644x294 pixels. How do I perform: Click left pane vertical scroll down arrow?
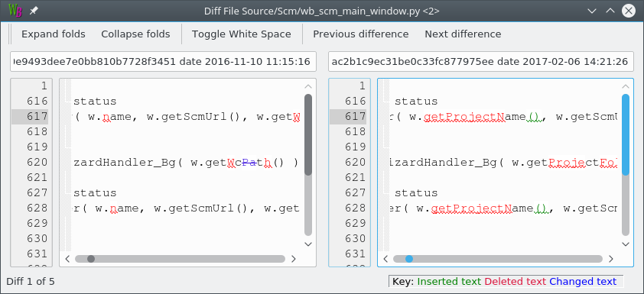308,244
